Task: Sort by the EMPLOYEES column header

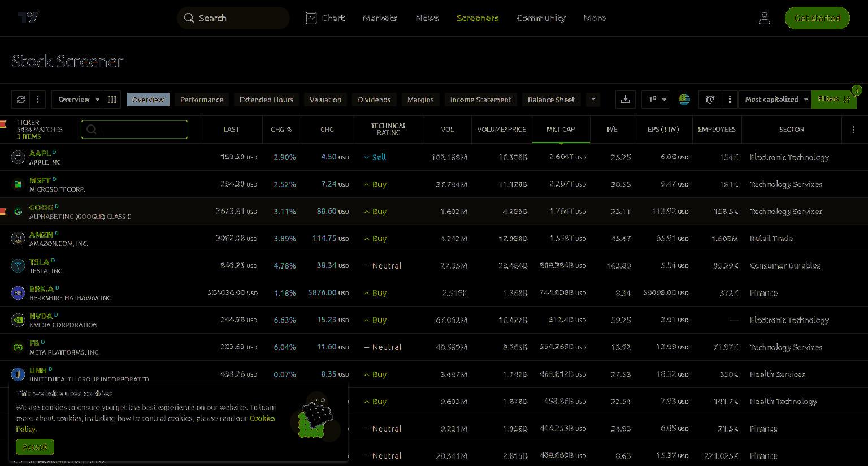Action: point(717,130)
